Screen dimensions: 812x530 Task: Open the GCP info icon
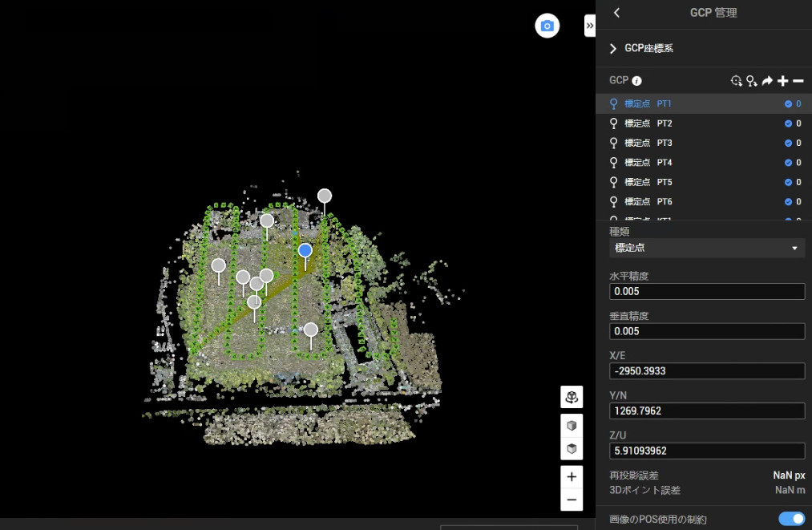[636, 81]
